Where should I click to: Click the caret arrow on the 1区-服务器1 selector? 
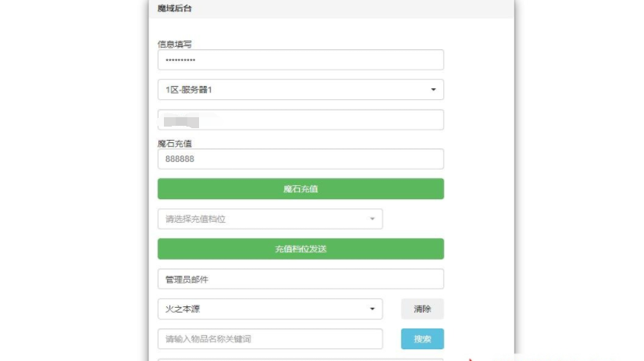coord(433,90)
